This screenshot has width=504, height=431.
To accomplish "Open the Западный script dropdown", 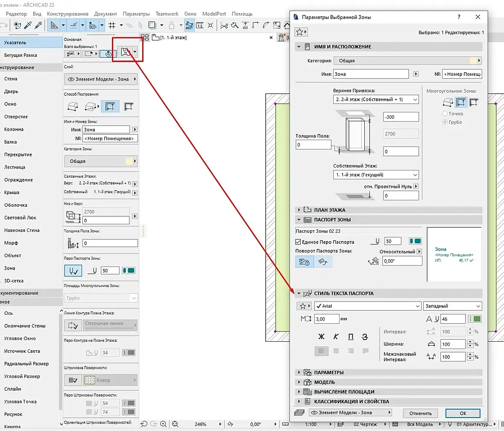I will tap(453, 306).
